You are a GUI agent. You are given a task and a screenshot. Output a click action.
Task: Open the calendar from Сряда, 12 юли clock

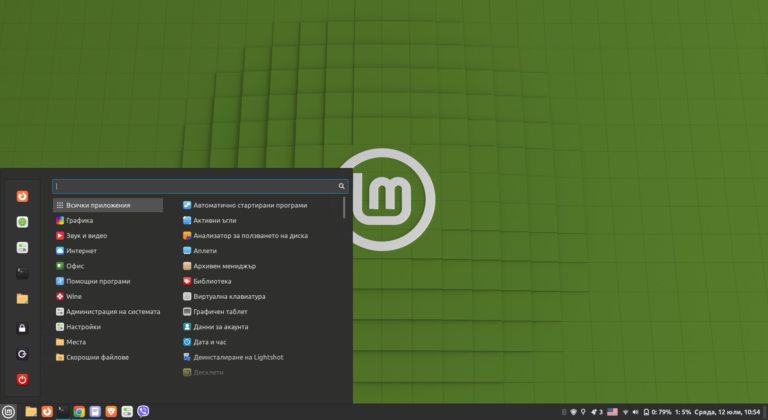[x=727, y=412]
